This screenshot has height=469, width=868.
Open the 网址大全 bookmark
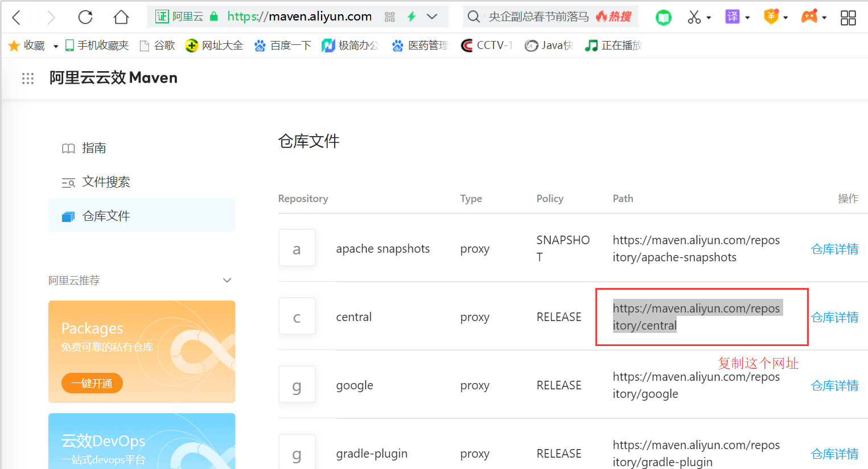pos(214,46)
